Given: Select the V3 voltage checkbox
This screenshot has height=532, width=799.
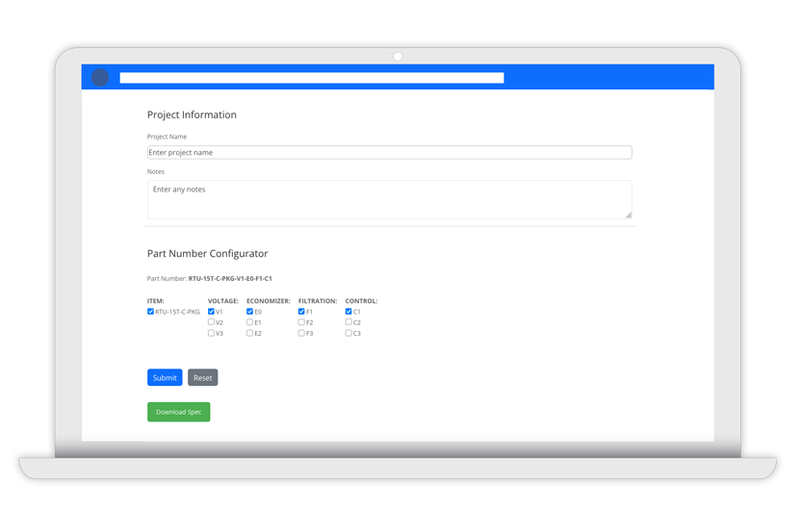Looking at the screenshot, I should click(212, 333).
